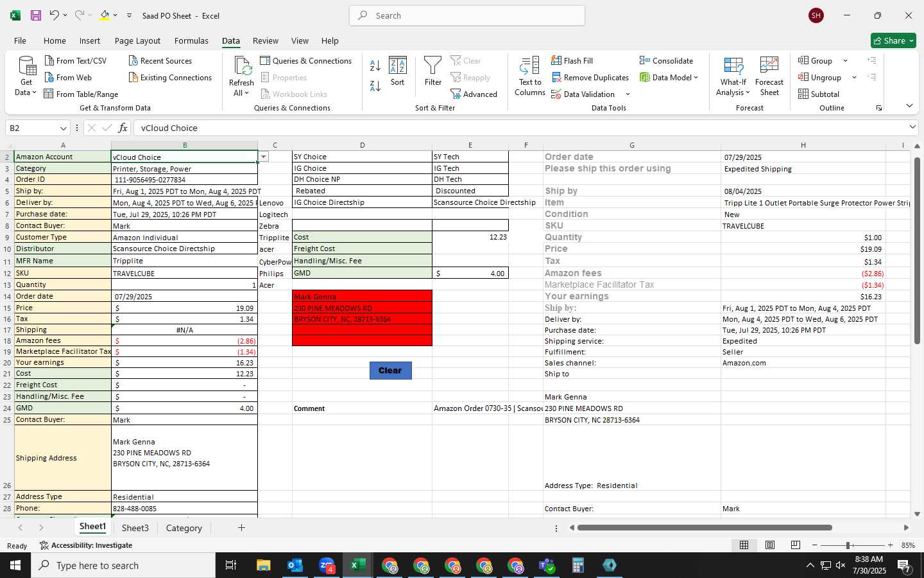Viewport: 924px width, 578px height.
Task: Expand Data Validation dropdown arrow
Action: tap(628, 94)
